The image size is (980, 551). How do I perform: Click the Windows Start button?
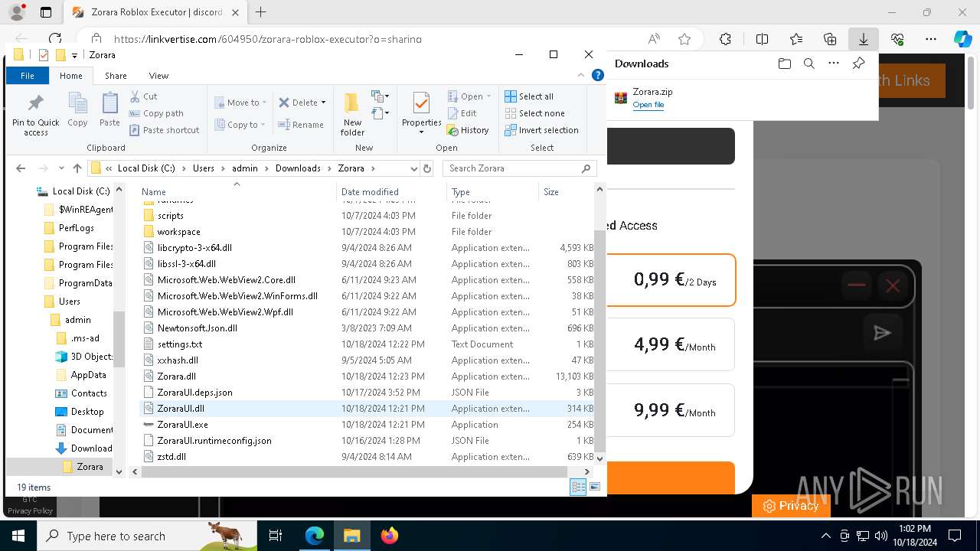(18, 536)
